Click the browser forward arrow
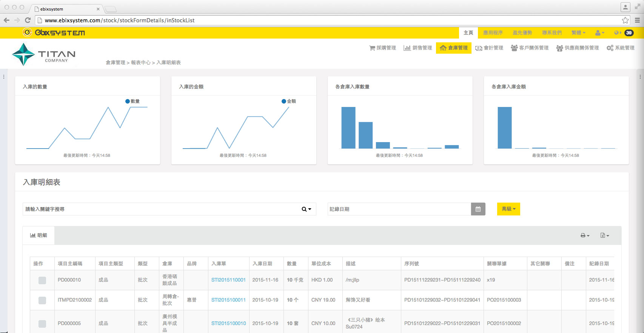 pyautogui.click(x=17, y=20)
